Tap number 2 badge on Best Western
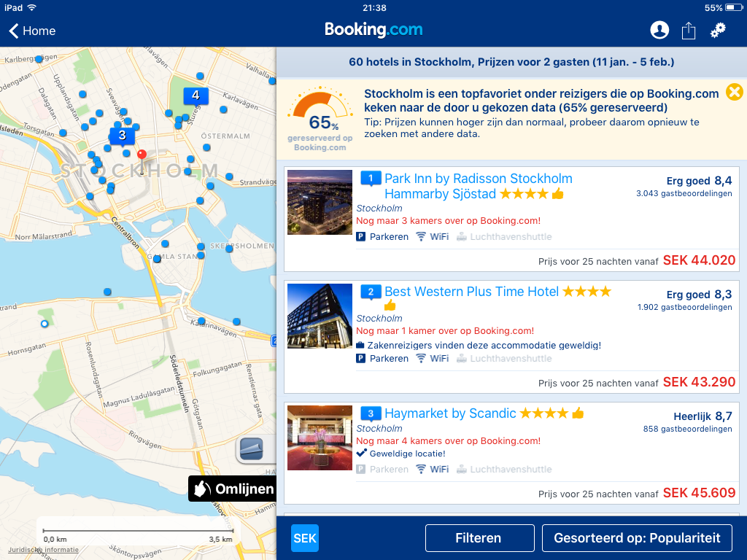The image size is (747, 560). 371,292
